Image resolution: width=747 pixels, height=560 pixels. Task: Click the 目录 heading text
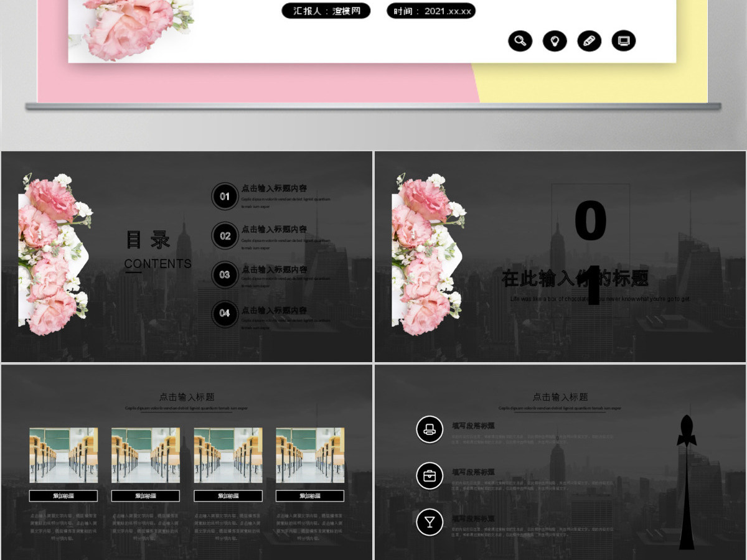[x=148, y=240]
